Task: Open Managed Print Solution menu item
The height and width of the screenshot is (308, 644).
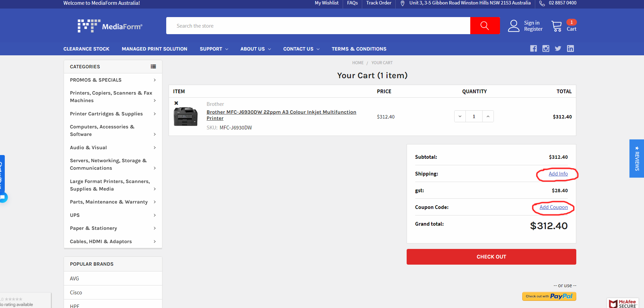Action: click(x=155, y=49)
